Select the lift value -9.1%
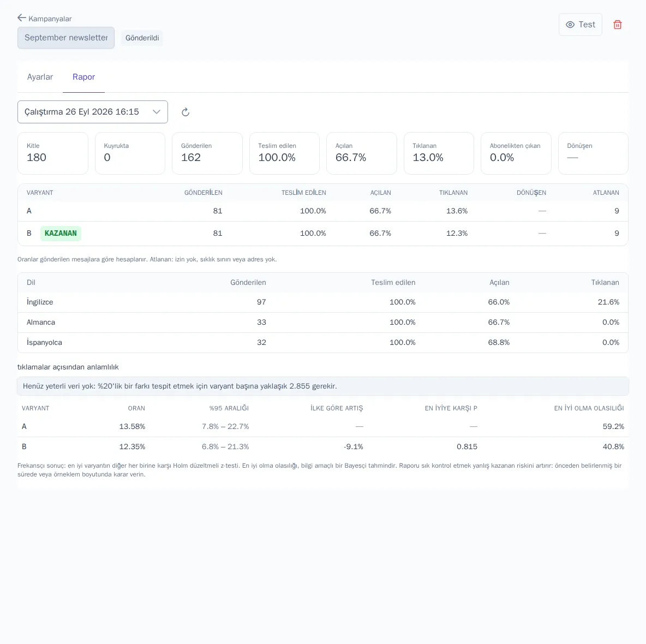Screen dimensions: 646x644 [354, 446]
